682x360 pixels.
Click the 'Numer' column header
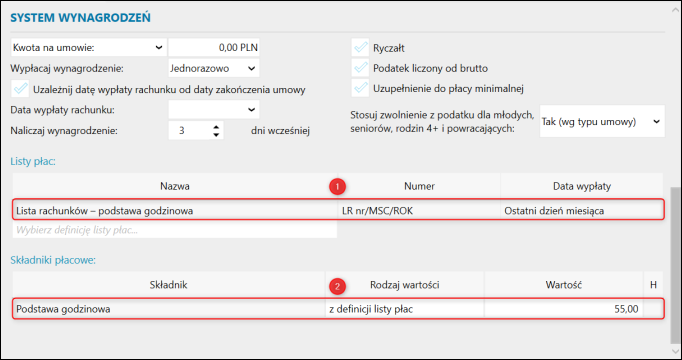coord(419,187)
